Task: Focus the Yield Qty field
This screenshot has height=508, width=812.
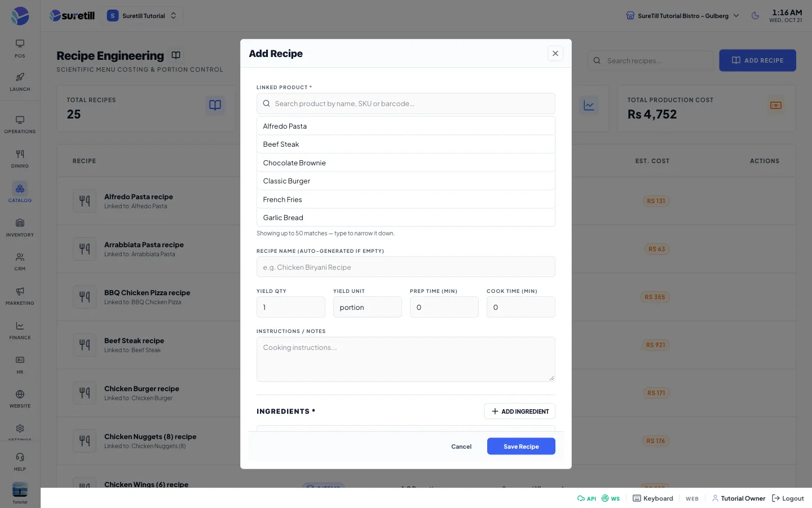Action: coord(291,307)
